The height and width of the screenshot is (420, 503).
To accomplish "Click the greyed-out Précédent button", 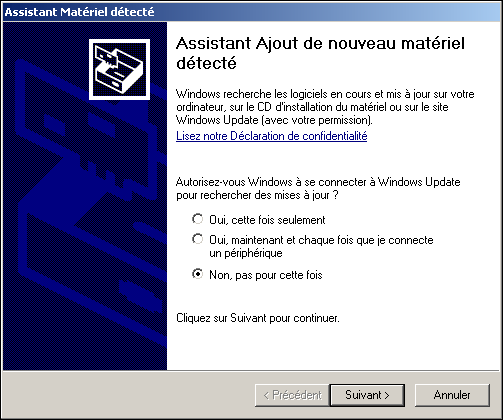I will pyautogui.click(x=292, y=395).
